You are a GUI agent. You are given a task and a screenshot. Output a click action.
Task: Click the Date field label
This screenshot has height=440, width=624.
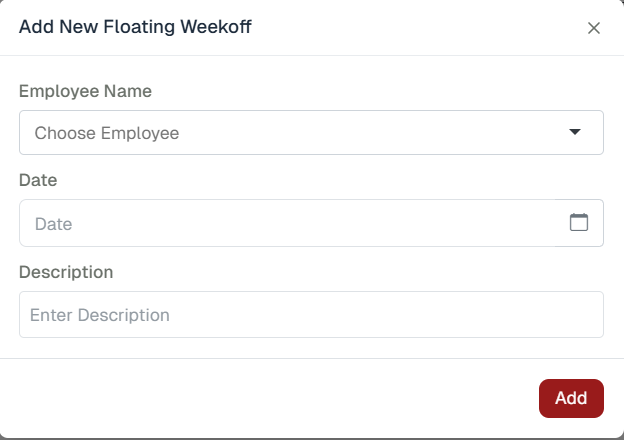click(x=38, y=180)
